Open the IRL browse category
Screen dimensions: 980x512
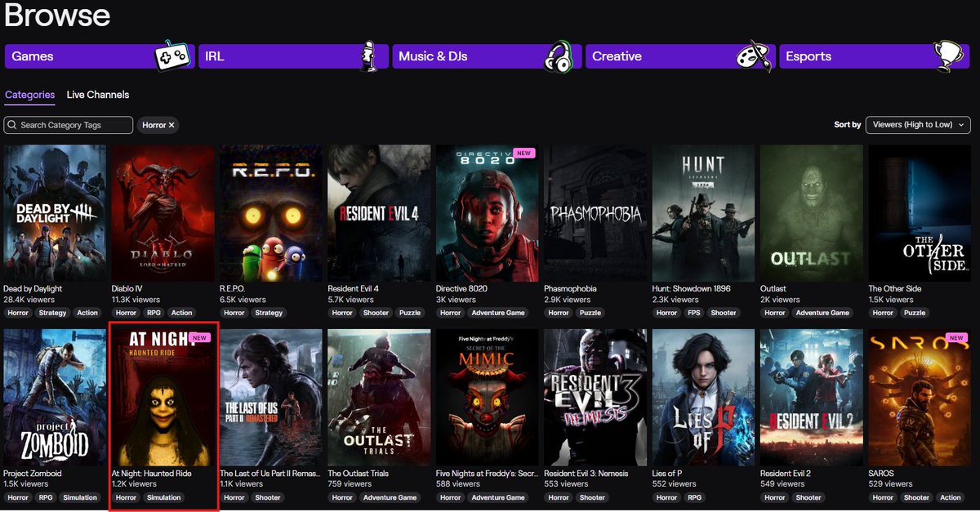293,56
